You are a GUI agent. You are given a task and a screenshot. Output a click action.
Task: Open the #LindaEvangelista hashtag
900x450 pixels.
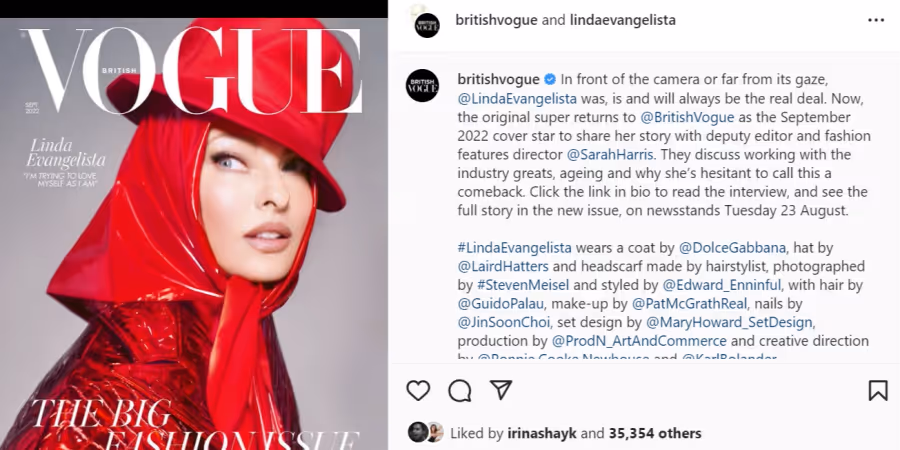[x=514, y=248]
